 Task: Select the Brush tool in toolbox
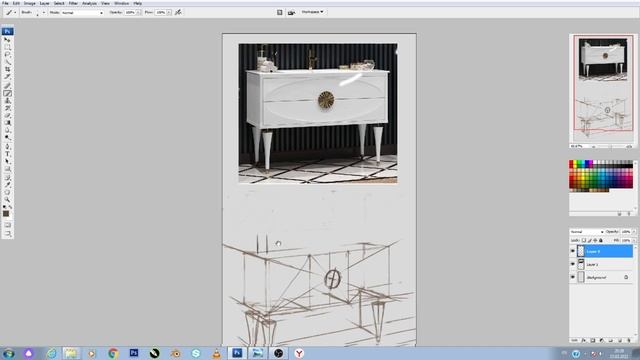pyautogui.click(x=7, y=93)
